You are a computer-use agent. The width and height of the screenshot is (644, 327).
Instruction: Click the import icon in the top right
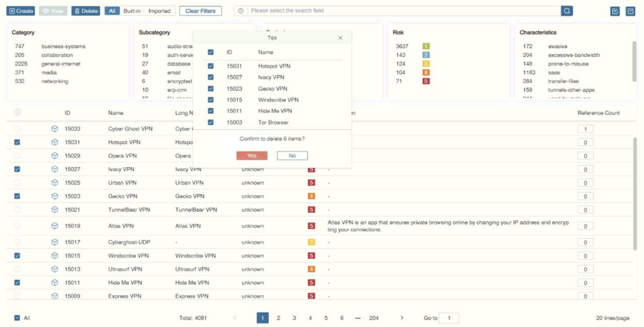(x=615, y=11)
